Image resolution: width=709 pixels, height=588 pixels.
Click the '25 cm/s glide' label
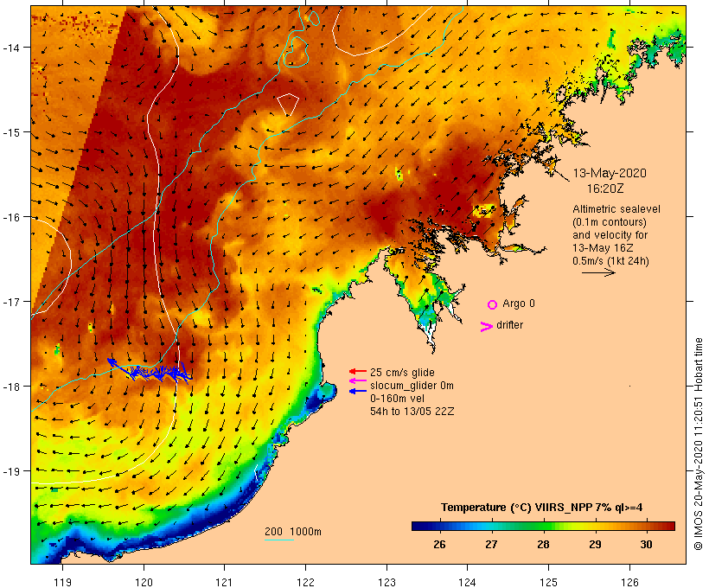tap(402, 372)
